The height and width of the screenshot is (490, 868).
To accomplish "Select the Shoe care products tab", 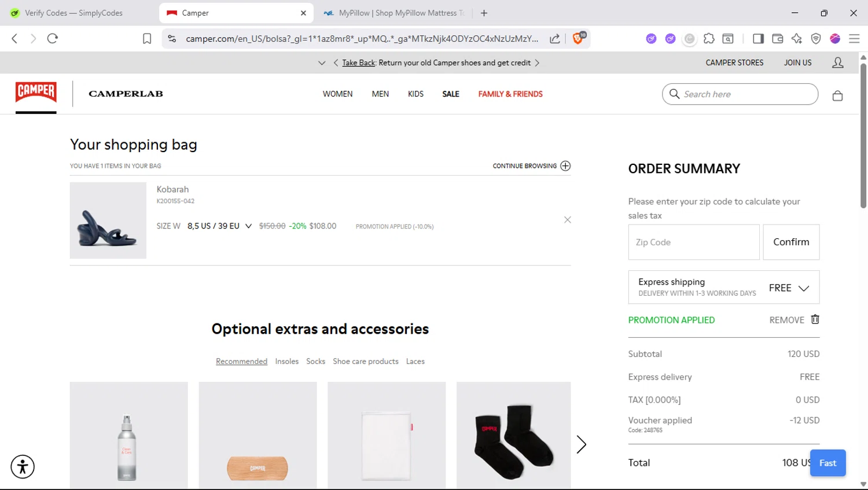I will coord(366,361).
